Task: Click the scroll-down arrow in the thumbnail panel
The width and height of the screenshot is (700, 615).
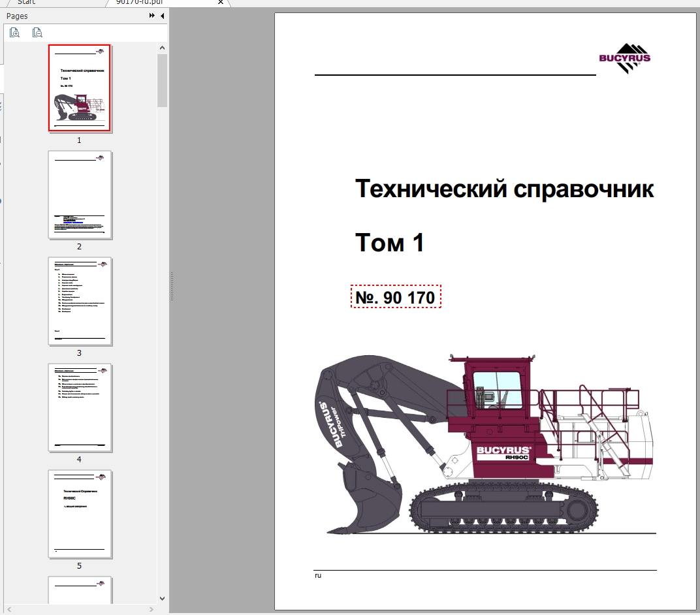Action: tap(161, 597)
